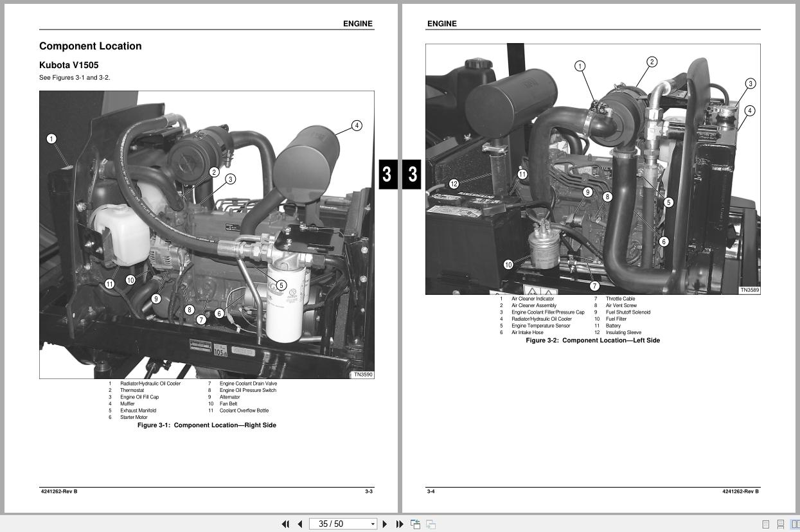800x532 pixels.
Task: Click ENGINE header on the right page
Action: tap(442, 24)
